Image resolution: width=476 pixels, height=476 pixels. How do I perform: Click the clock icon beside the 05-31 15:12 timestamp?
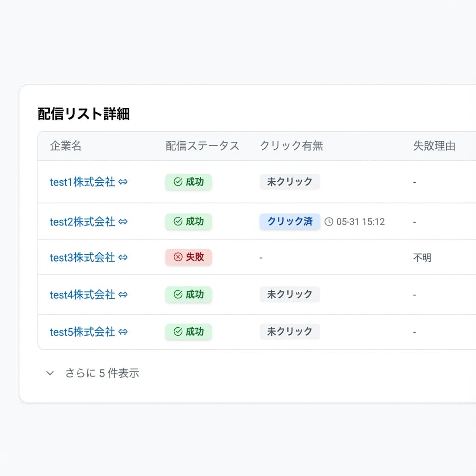329,222
